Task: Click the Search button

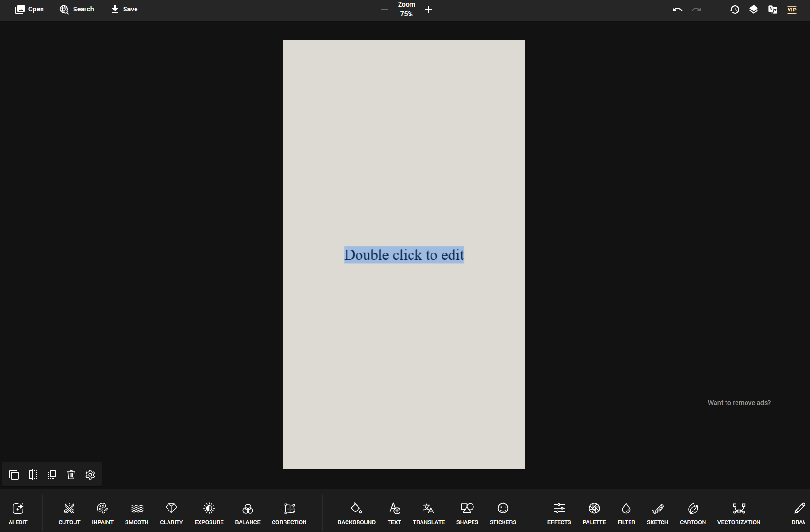Action: click(x=76, y=10)
